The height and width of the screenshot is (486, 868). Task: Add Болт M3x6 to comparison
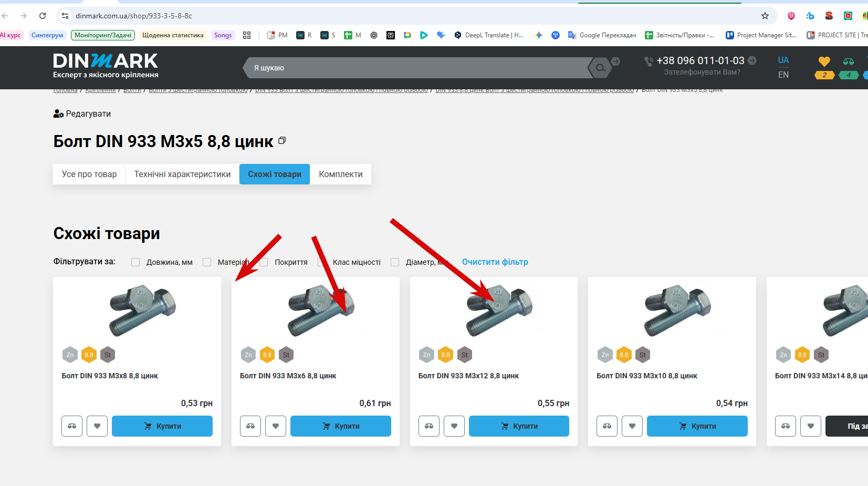(250, 426)
